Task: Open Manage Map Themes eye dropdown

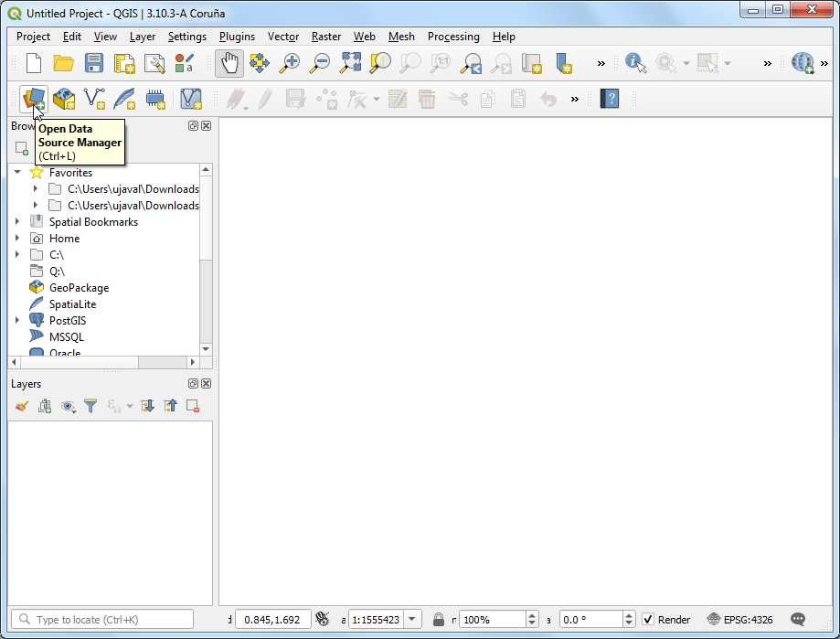Action: [68, 406]
